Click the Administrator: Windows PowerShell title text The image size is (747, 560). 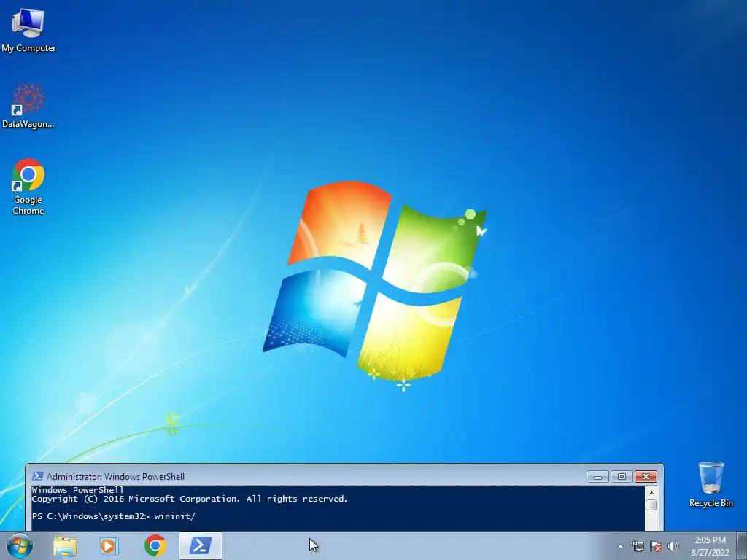click(115, 476)
